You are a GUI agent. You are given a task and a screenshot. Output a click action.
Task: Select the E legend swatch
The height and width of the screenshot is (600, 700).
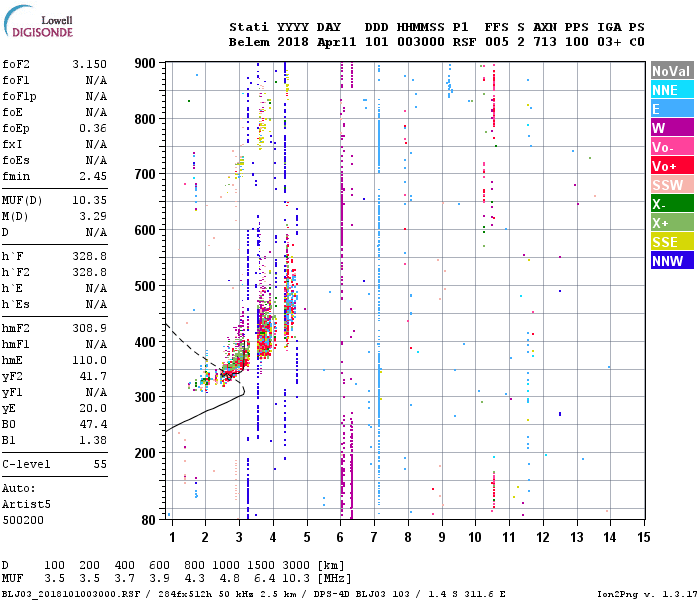coord(672,109)
